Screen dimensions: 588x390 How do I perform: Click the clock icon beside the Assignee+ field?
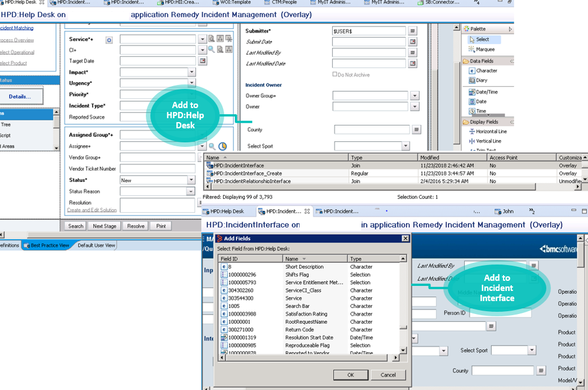tap(222, 146)
